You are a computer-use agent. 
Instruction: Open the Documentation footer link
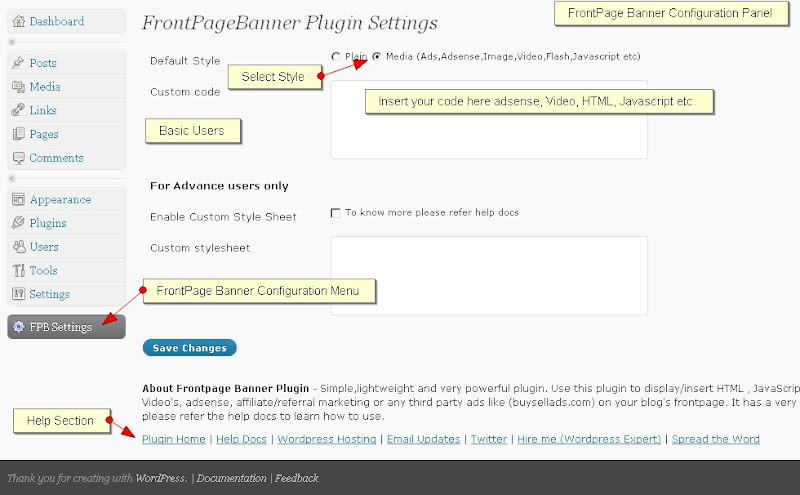pyautogui.click(x=231, y=478)
